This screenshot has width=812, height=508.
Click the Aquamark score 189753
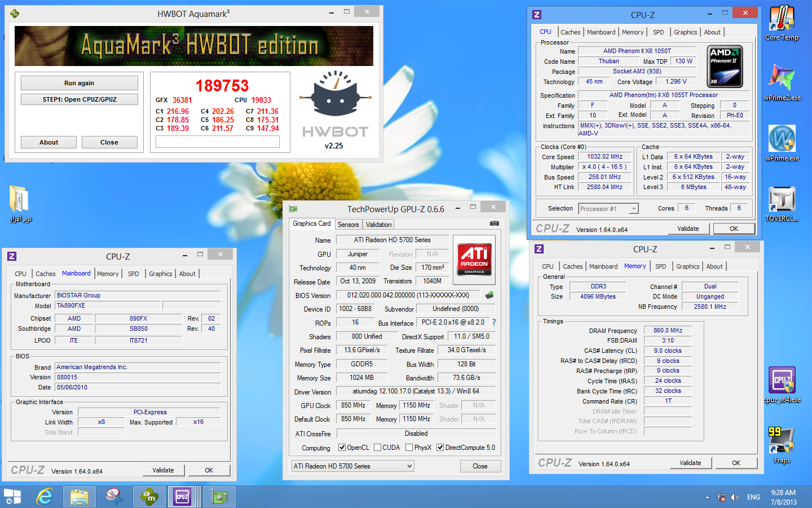click(x=222, y=86)
